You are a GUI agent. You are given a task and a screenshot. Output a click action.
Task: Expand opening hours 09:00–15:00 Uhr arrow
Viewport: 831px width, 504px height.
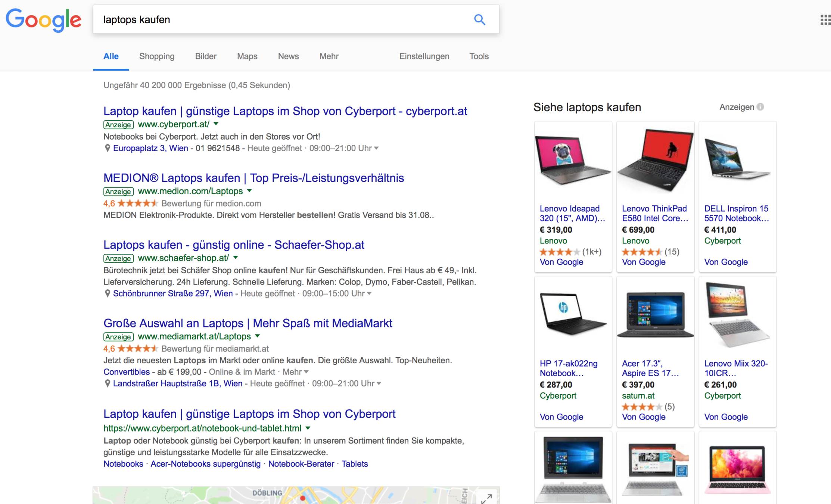(x=369, y=293)
